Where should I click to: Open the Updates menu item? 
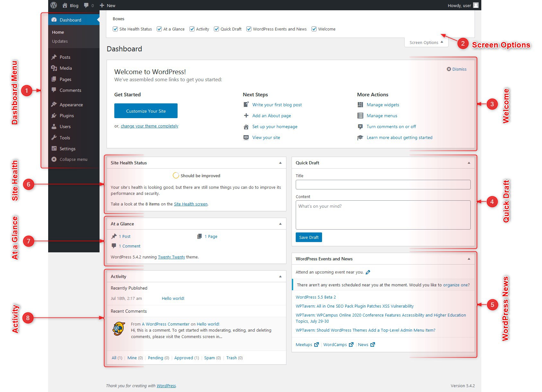tap(60, 41)
